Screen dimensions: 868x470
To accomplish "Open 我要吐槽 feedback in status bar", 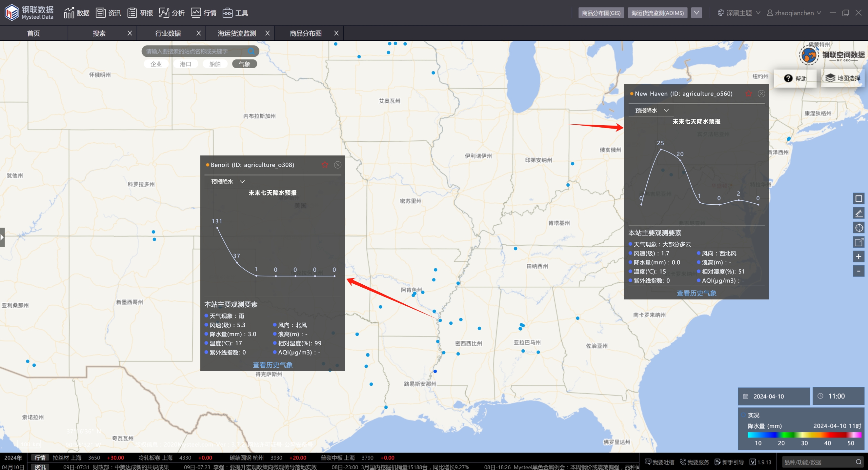I will [659, 462].
